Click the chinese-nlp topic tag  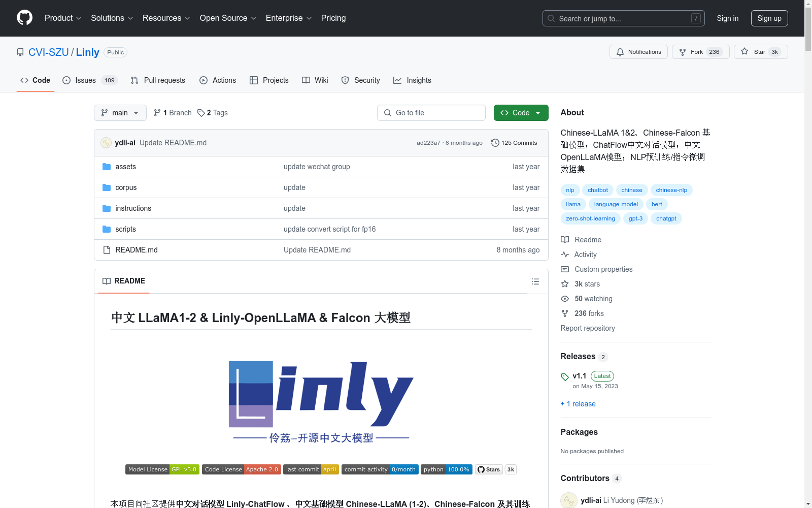click(x=671, y=190)
